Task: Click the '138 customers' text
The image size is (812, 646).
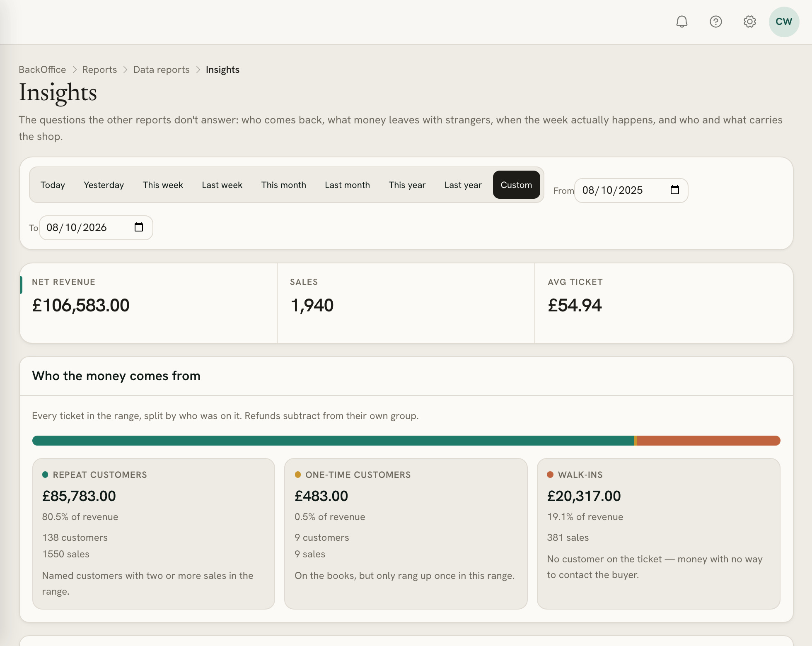Action: 75,538
